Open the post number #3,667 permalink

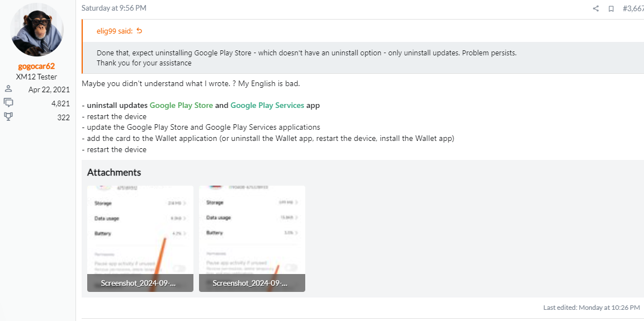(633, 8)
